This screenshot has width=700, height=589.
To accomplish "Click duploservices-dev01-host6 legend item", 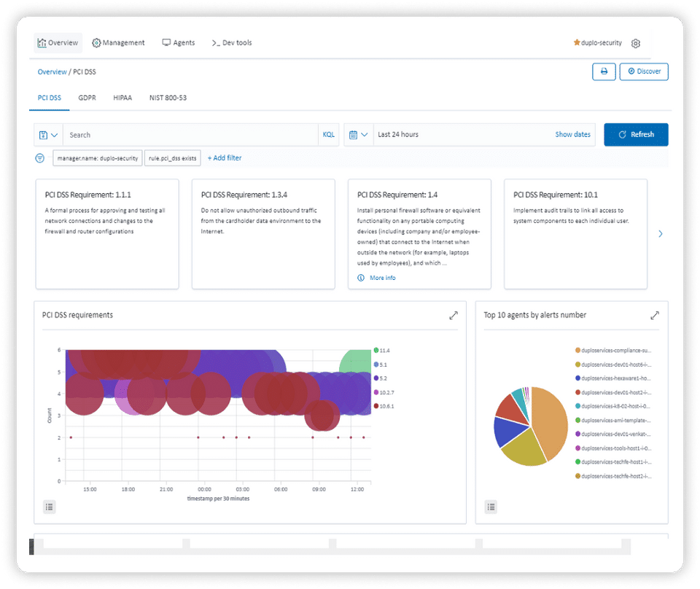I will click(613, 364).
